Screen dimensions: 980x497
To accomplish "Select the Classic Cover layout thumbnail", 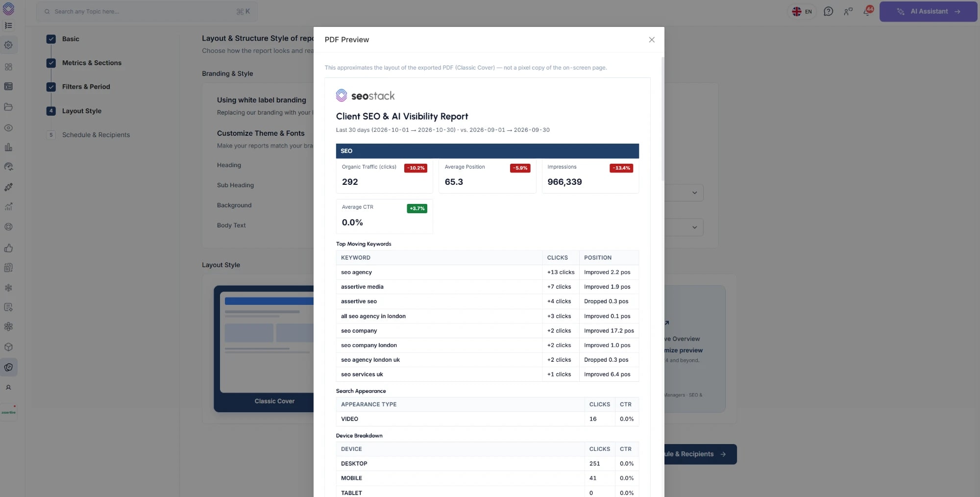I will [x=264, y=349].
